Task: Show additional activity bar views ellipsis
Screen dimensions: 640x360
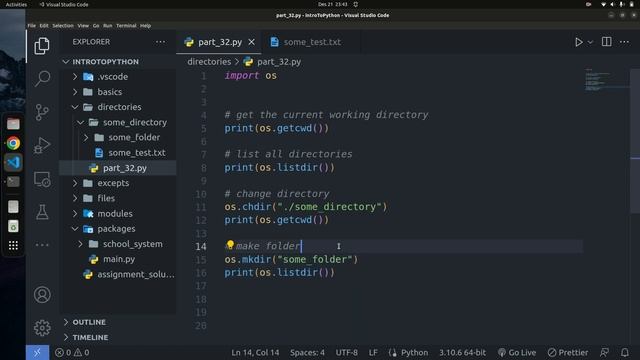Action: pos(42,245)
